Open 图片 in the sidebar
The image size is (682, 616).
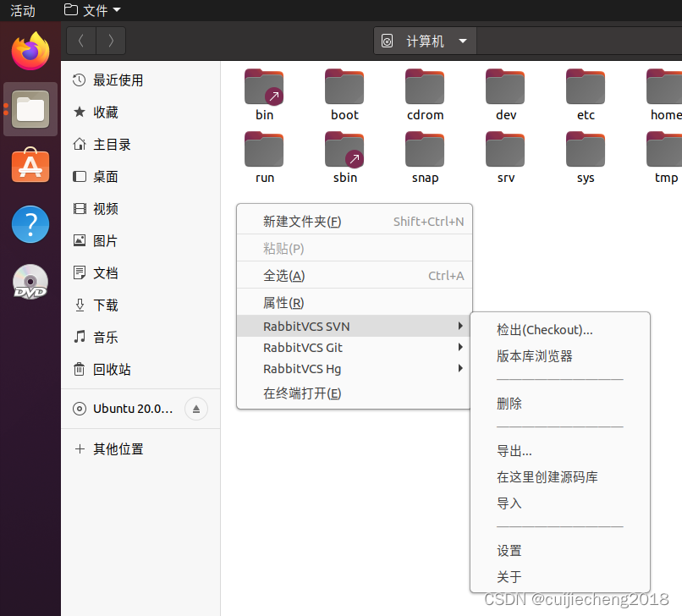tap(140, 241)
